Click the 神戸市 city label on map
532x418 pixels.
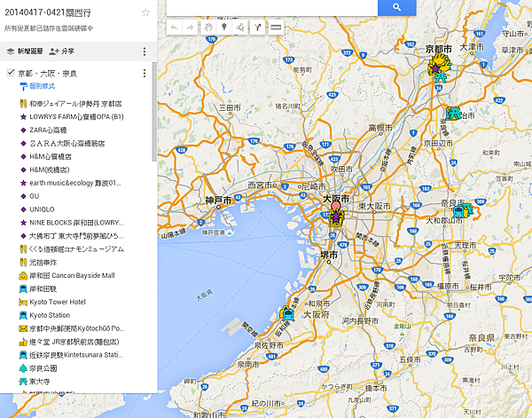pos(218,201)
